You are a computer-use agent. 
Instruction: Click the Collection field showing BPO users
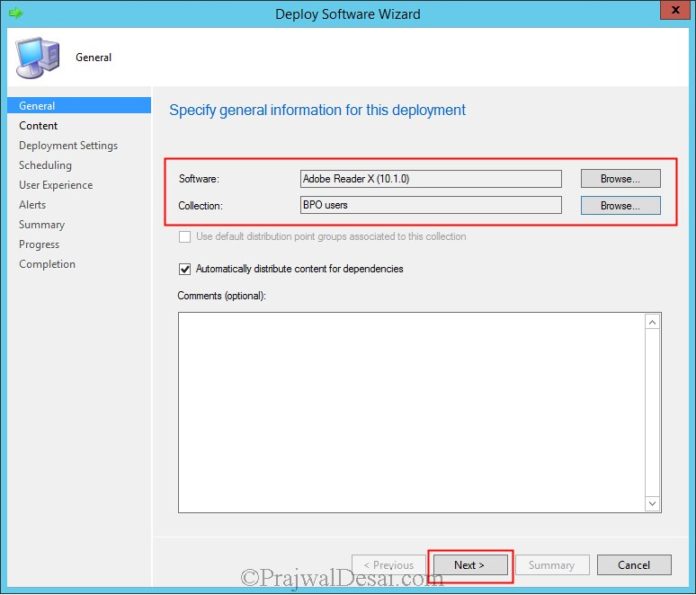pyautogui.click(x=431, y=205)
